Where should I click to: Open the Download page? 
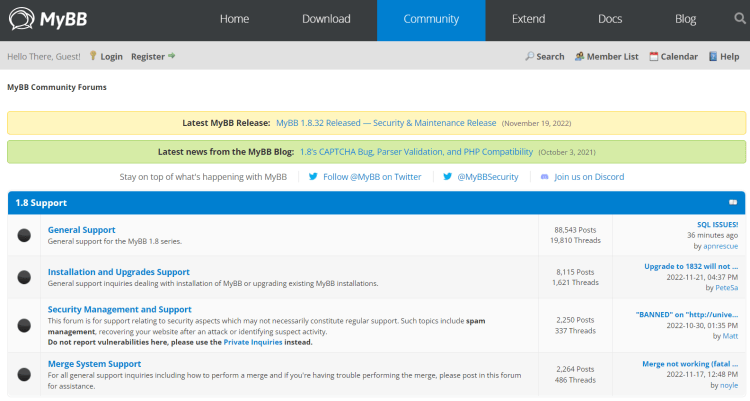pyautogui.click(x=326, y=19)
